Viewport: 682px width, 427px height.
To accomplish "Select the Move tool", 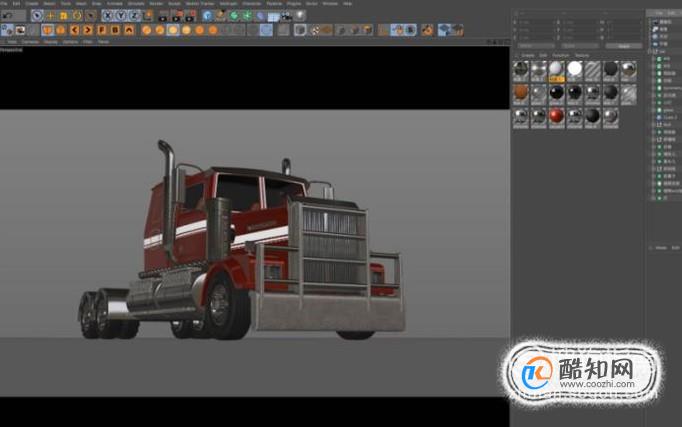I will point(50,16).
